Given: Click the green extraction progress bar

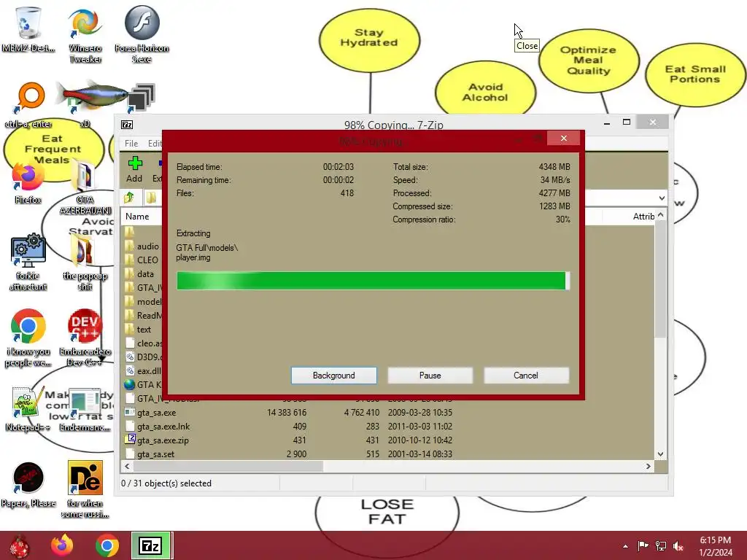Looking at the screenshot, I should (x=373, y=281).
